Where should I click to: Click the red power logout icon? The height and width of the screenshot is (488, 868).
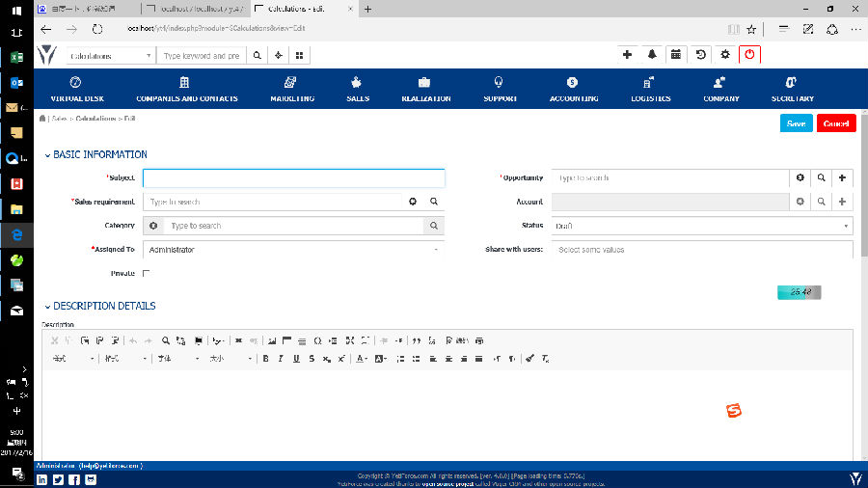[x=749, y=54]
